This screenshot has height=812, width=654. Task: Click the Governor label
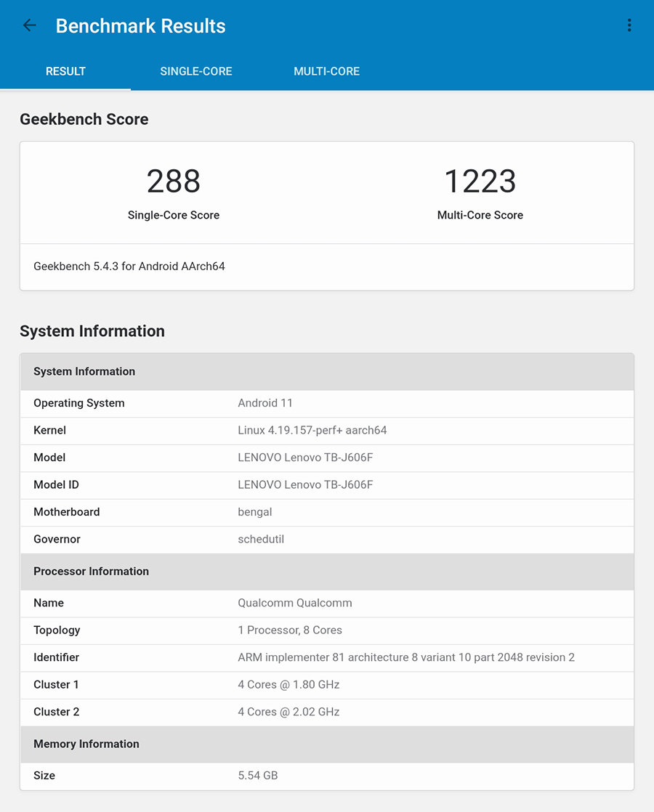[x=57, y=539]
